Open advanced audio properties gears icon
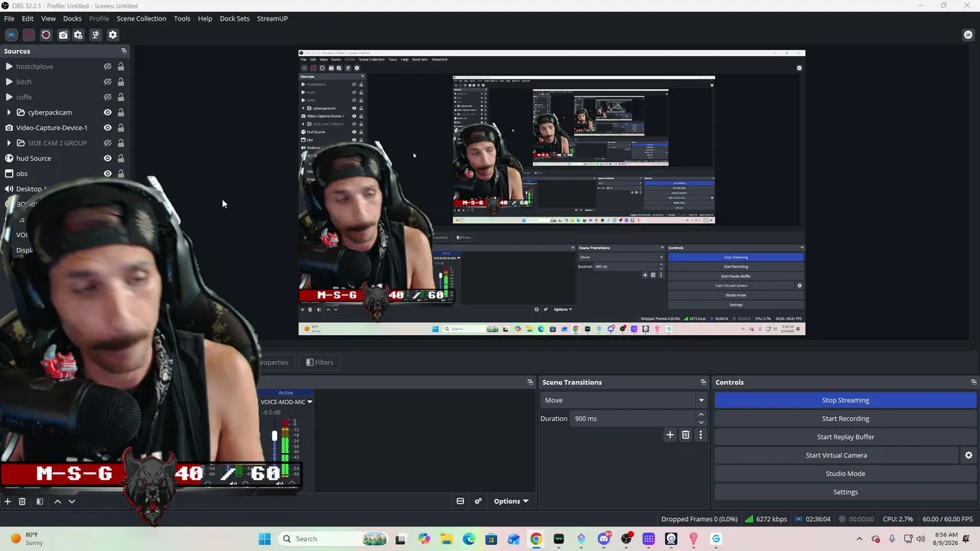Screen dimensions: 980x551 [478, 501]
